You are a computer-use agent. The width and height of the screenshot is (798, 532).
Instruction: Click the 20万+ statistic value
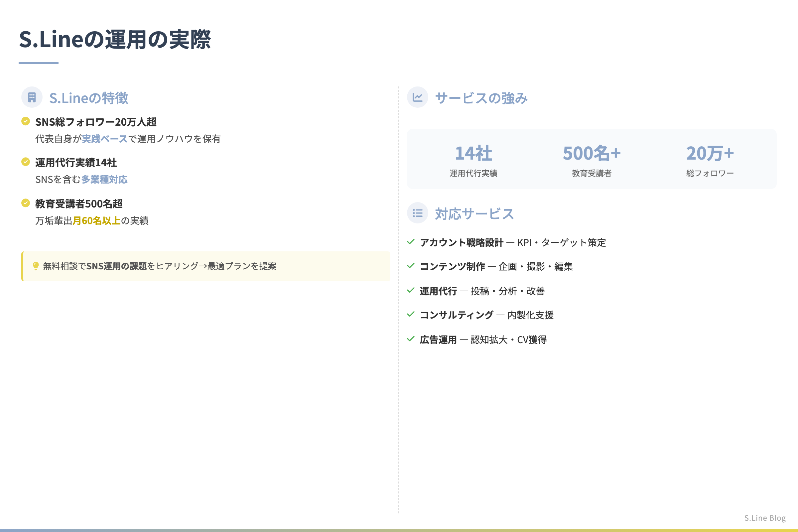coord(710,153)
